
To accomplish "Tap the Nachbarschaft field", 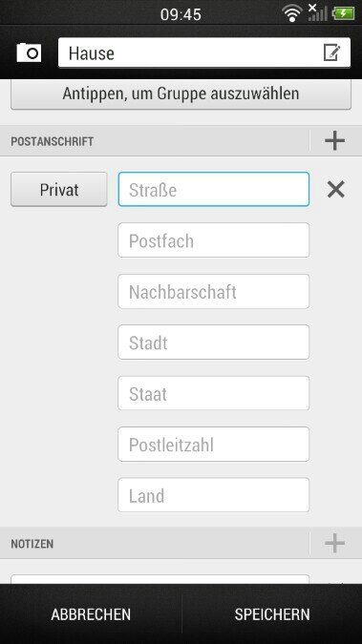I will pyautogui.click(x=214, y=291).
